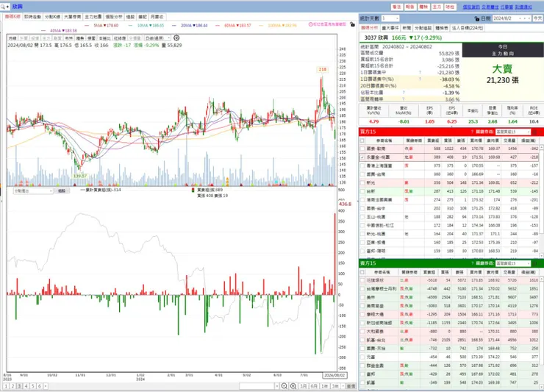Click the 台灣摩根士丹利 seller row name
The height and width of the screenshot is (392, 544).
(382, 289)
